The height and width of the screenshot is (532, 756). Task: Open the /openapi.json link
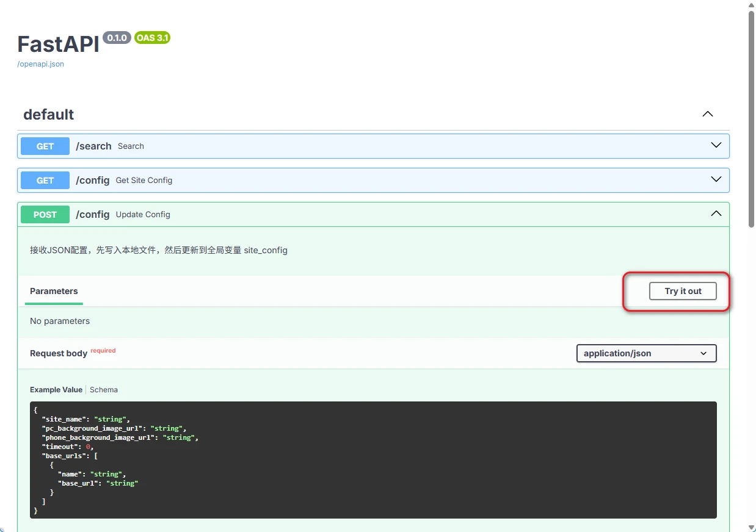point(40,64)
